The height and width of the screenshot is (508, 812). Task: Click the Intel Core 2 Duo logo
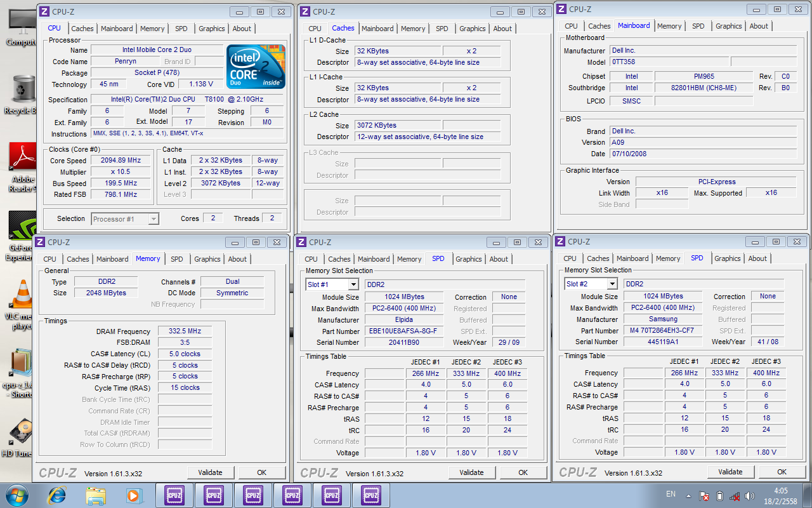point(256,66)
